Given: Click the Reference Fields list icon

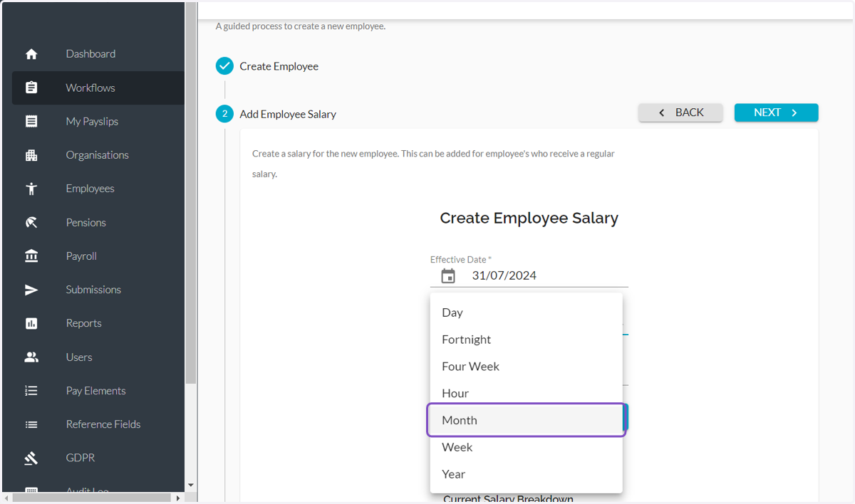Looking at the screenshot, I should [31, 424].
